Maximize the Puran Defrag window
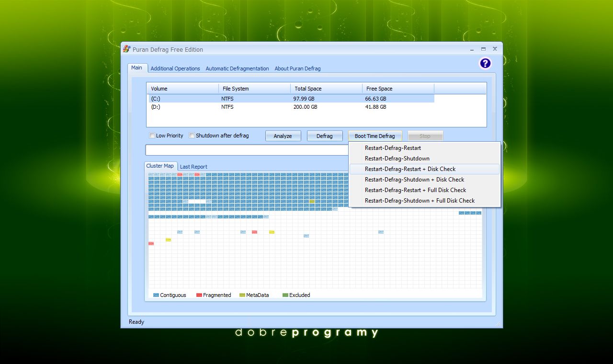The width and height of the screenshot is (613, 364). point(483,49)
